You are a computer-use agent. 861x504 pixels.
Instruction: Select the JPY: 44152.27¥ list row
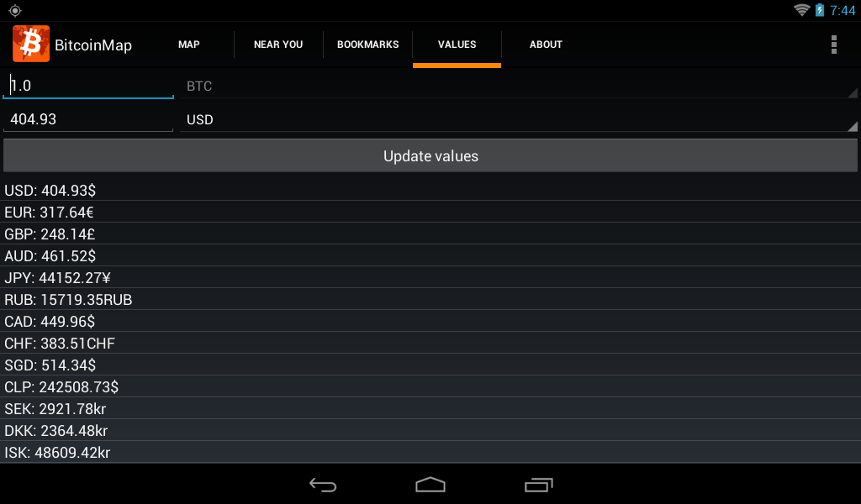click(430, 277)
